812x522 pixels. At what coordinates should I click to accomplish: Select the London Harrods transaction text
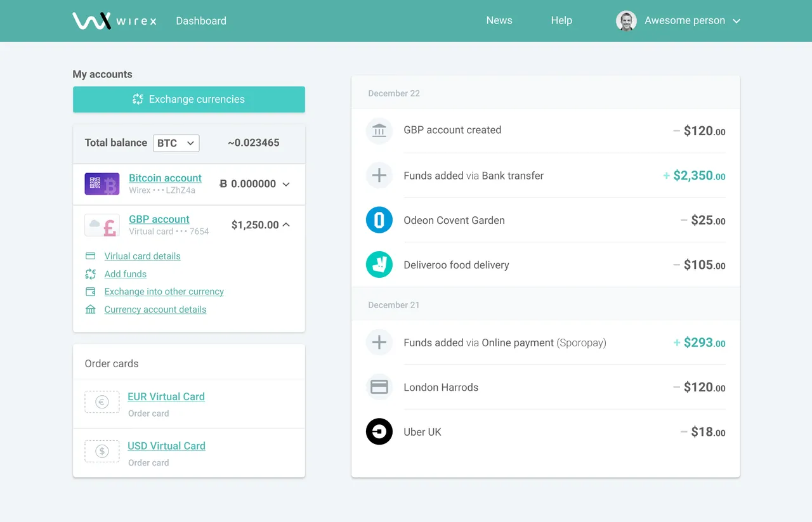coord(441,388)
